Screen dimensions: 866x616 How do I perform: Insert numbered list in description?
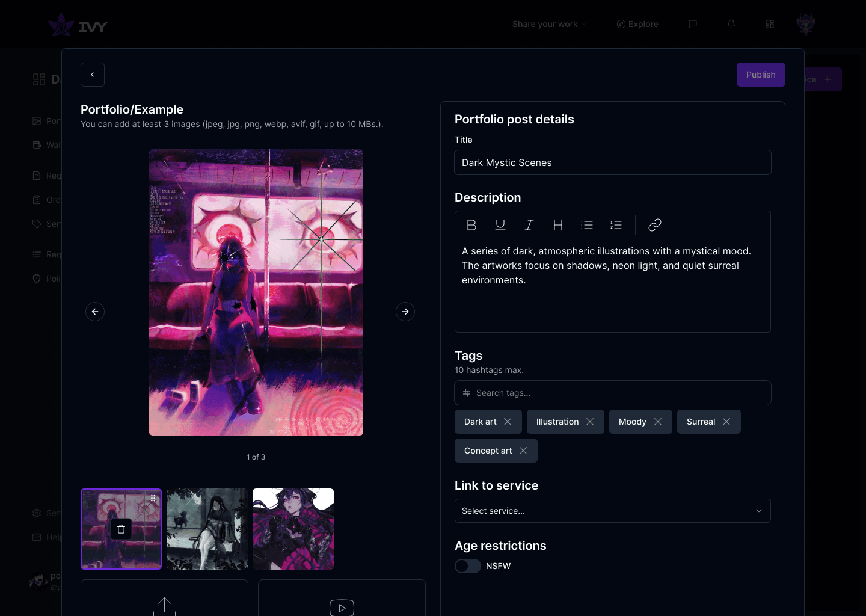[x=616, y=225]
